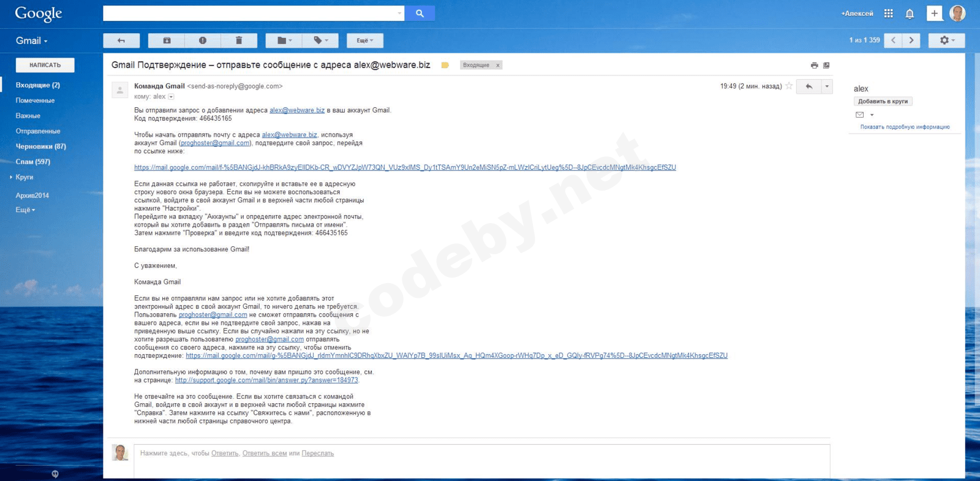Click the Входящие label chip
This screenshot has width=980, height=481.
coord(476,65)
